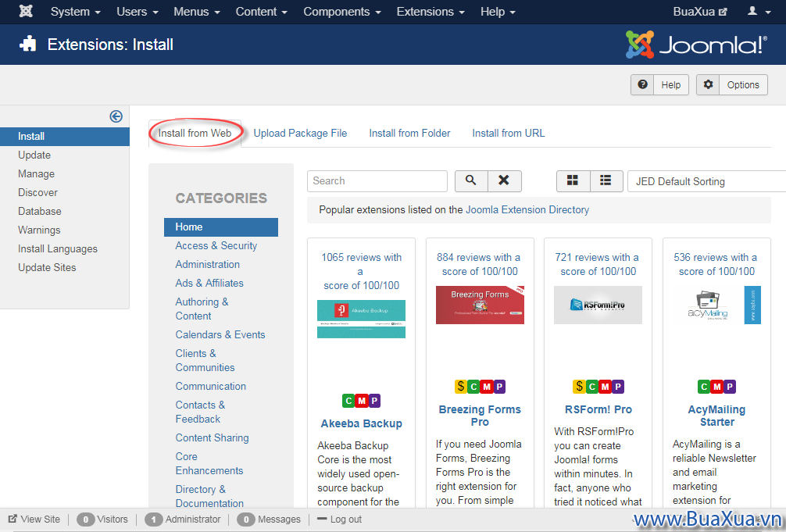Open the AcyMailing Starter title link
The image size is (786, 532).
pos(716,416)
